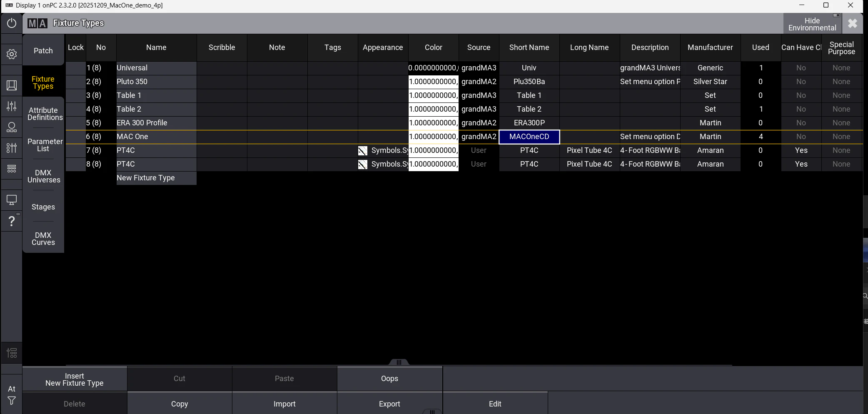Click the Table 2 name cell
Image resolution: width=868 pixels, height=414 pixels.
(x=156, y=109)
